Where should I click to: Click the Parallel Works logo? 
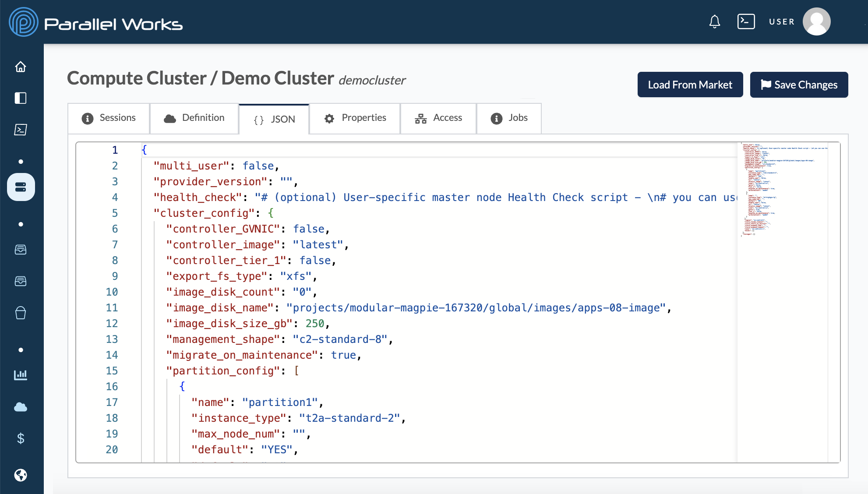pos(96,22)
